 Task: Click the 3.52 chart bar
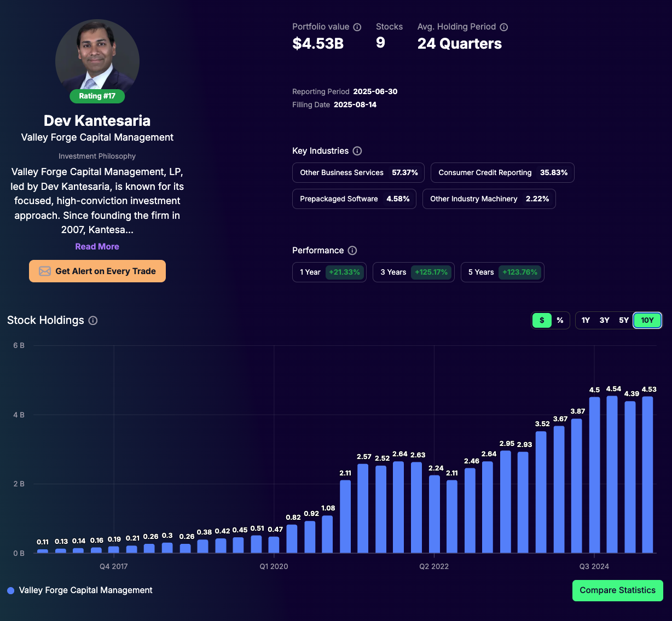[x=541, y=492]
